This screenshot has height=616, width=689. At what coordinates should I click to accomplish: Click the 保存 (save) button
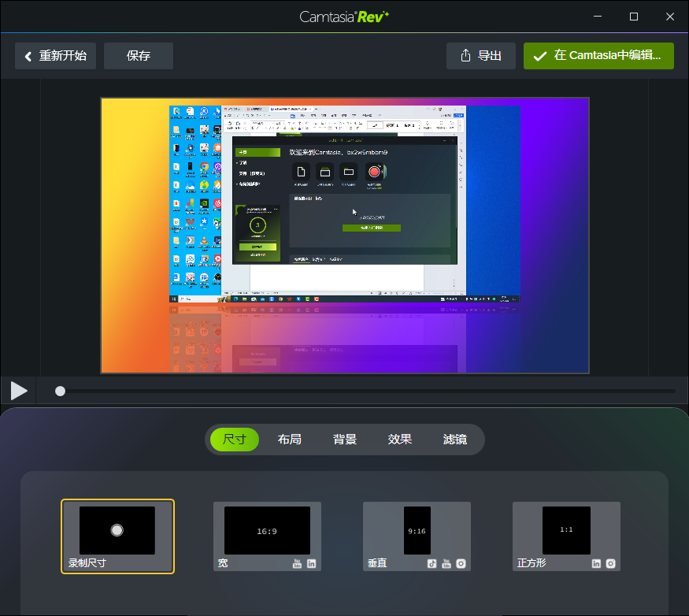pyautogui.click(x=139, y=56)
